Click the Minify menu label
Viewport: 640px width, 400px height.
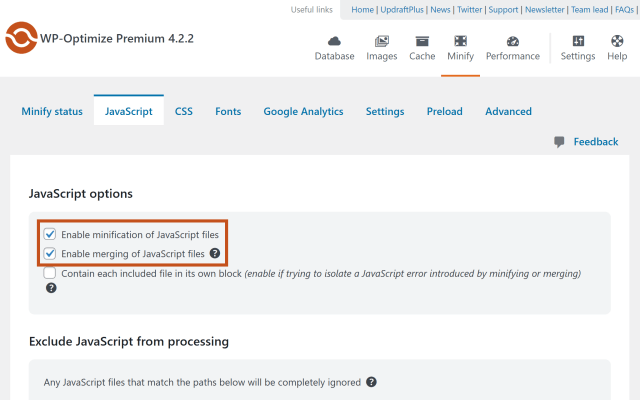point(460,56)
